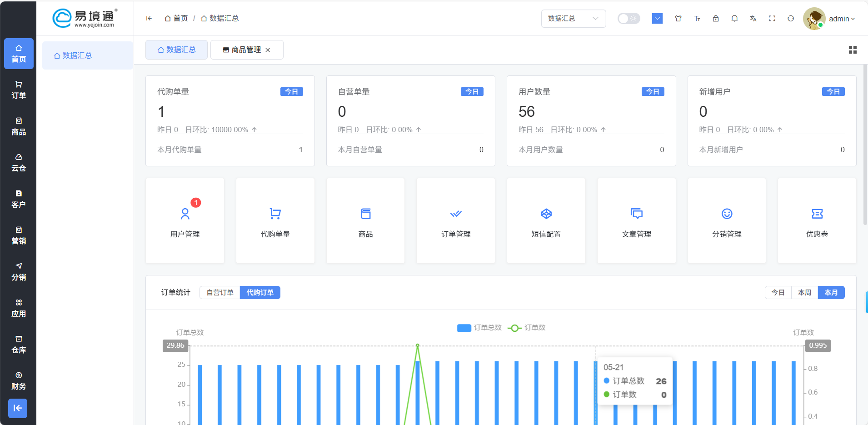The width and height of the screenshot is (868, 425).
Task: Open the 仓库 warehouse sidebar section
Action: [x=19, y=345]
